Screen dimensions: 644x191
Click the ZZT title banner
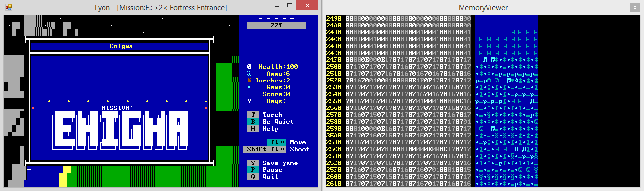[277, 26]
